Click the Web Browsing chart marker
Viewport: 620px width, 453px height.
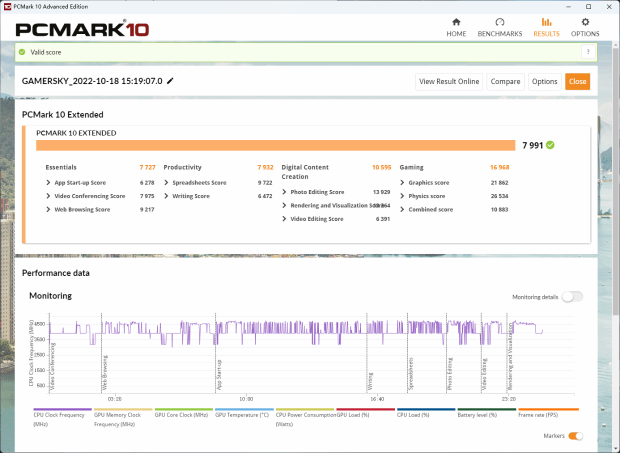(x=105, y=373)
